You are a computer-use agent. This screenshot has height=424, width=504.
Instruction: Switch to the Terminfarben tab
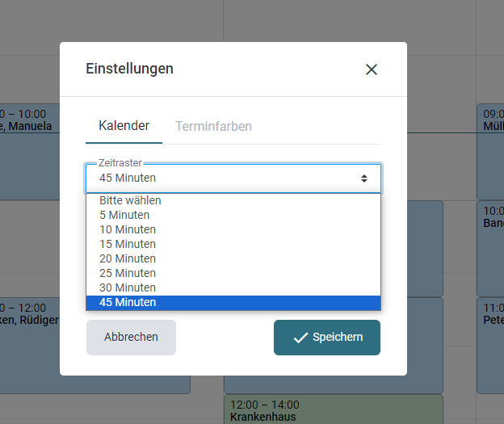213,126
